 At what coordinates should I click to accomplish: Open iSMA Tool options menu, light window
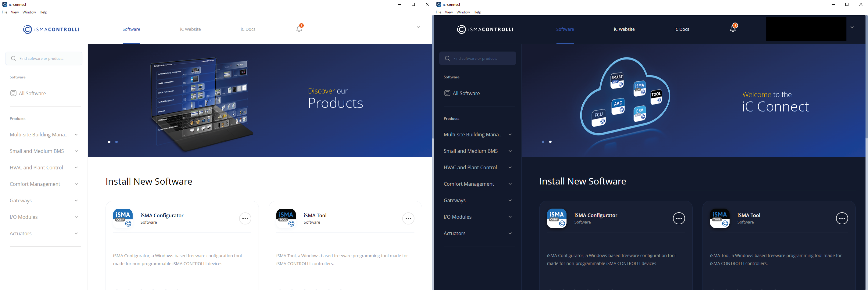pyautogui.click(x=408, y=218)
